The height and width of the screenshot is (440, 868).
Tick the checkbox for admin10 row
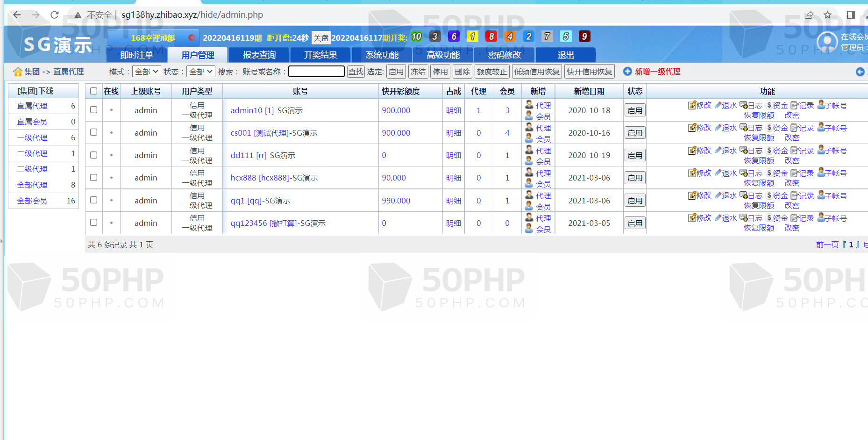click(x=94, y=110)
